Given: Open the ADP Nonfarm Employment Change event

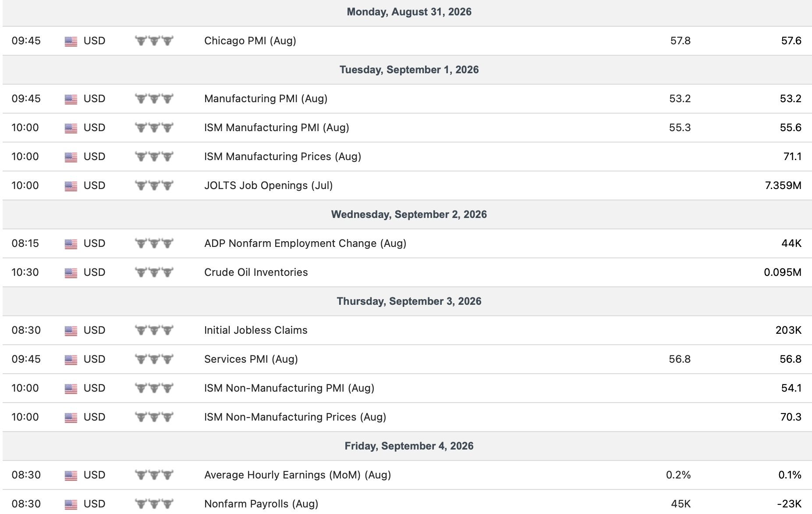Looking at the screenshot, I should (x=305, y=243).
